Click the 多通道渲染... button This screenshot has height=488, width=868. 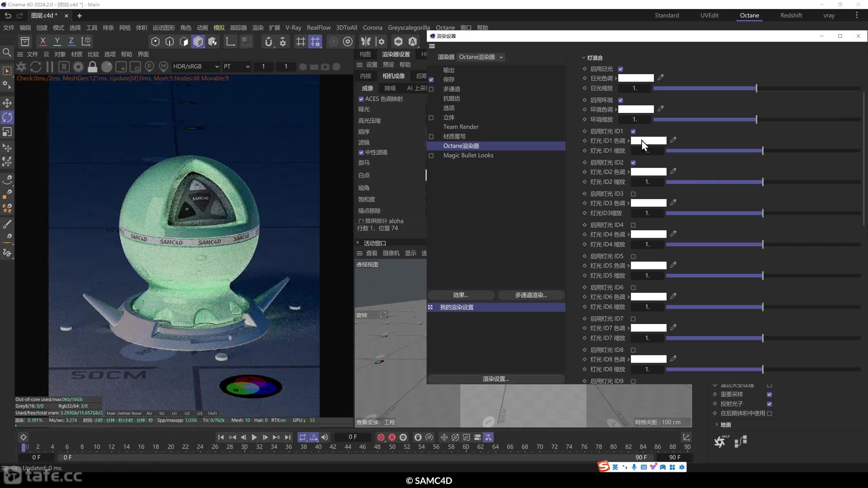(x=531, y=295)
